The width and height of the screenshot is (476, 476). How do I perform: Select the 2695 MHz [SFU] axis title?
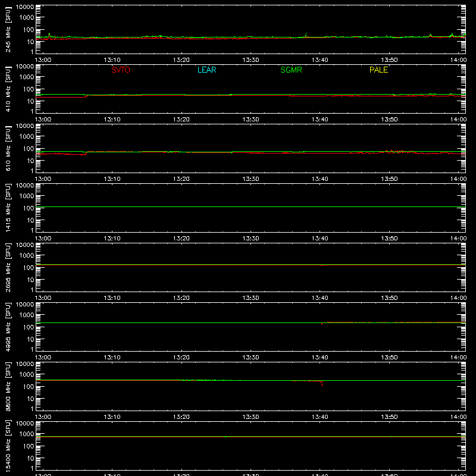coord(8,267)
